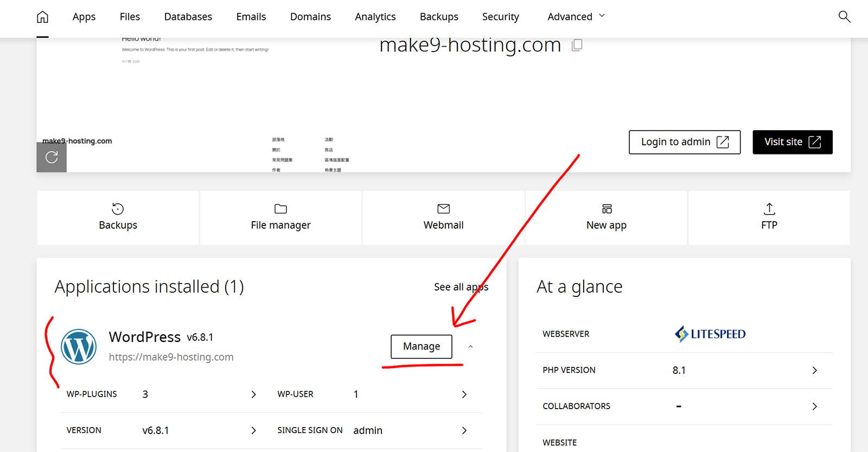Expand the SINGLE SIGN ON row chevron
Viewport: 868px width, 452px height.
[464, 430]
